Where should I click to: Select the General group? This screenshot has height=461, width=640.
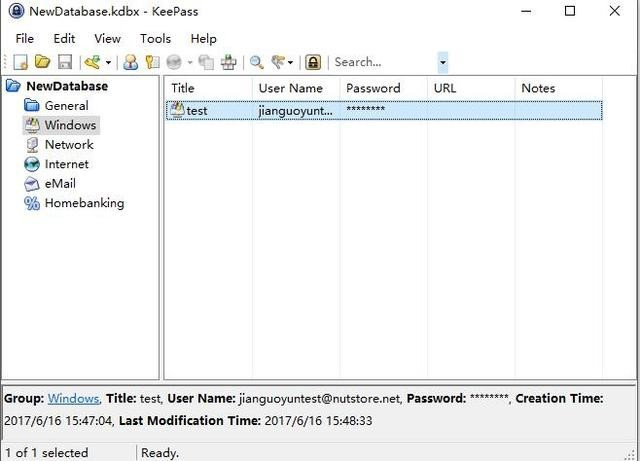tap(66, 106)
